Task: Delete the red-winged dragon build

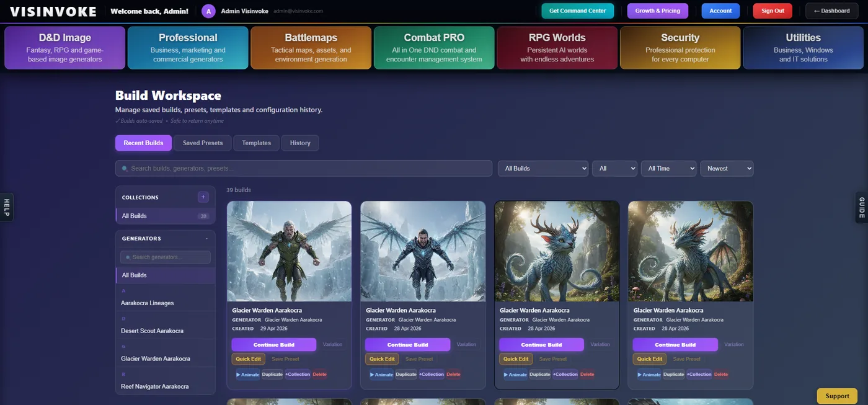Action: click(x=721, y=374)
